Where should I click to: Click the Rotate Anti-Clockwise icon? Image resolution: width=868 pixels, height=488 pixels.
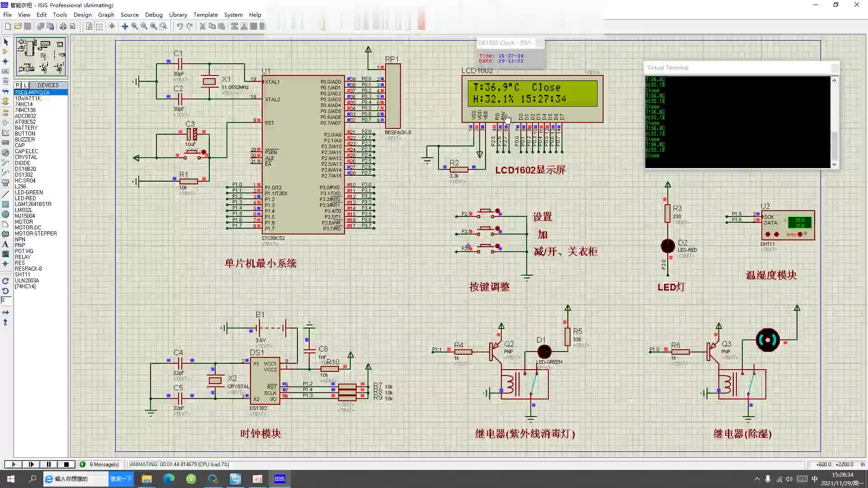pos(6,291)
